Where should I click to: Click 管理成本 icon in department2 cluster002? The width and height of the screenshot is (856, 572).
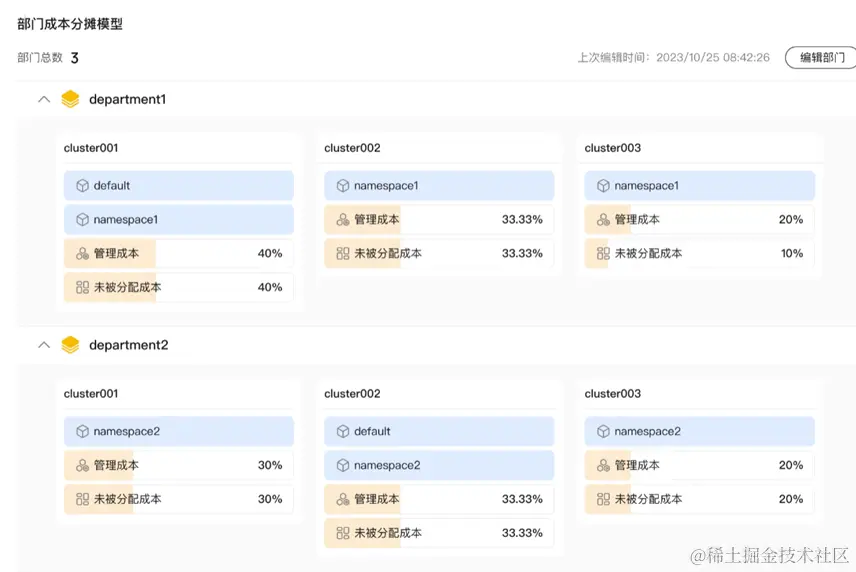click(342, 500)
